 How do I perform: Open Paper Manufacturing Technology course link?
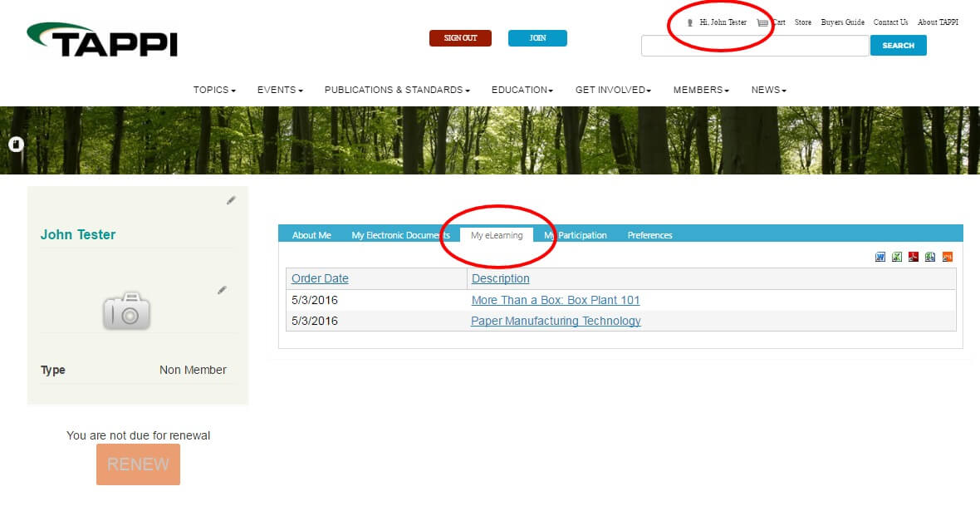pos(556,321)
